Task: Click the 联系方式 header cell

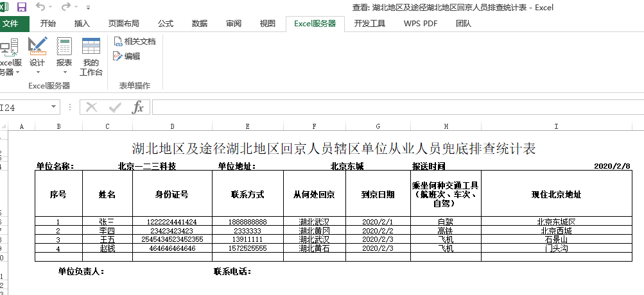Action: (x=248, y=194)
